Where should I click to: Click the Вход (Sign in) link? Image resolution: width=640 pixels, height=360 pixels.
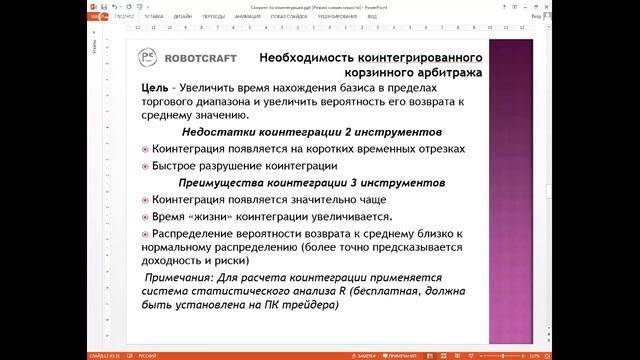pos(536,16)
